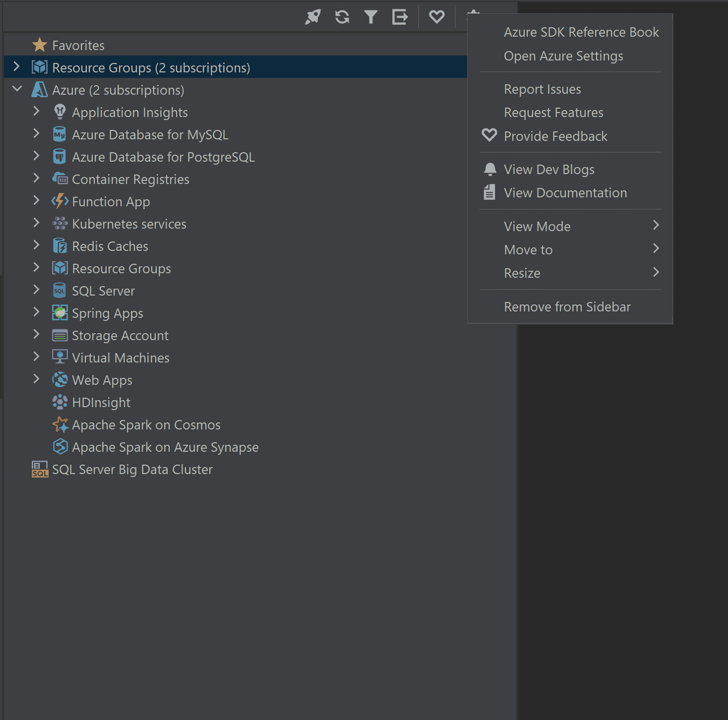Select the Function App lightning icon
This screenshot has height=720, width=728.
(60, 201)
